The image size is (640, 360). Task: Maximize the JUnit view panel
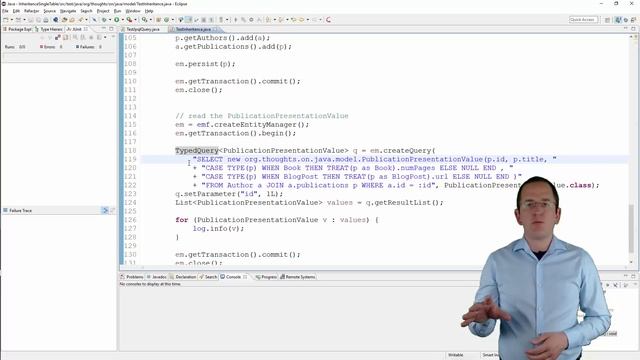pyautogui.click(x=111, y=29)
